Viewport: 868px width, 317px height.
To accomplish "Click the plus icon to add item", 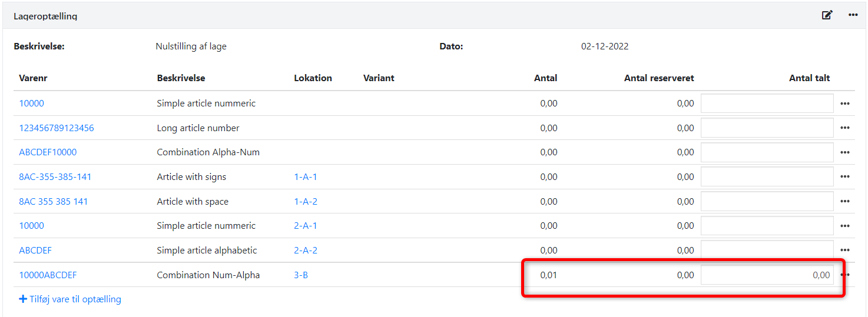I will (x=23, y=299).
